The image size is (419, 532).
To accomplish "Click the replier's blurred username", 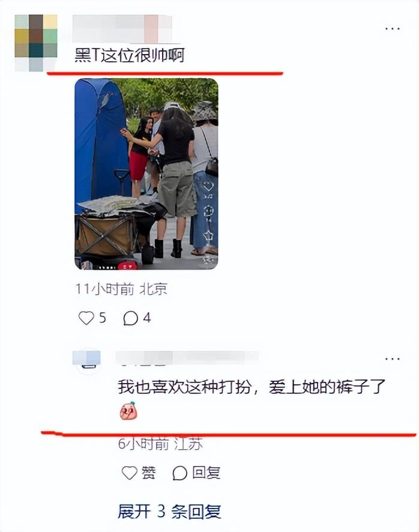I will (187, 358).
